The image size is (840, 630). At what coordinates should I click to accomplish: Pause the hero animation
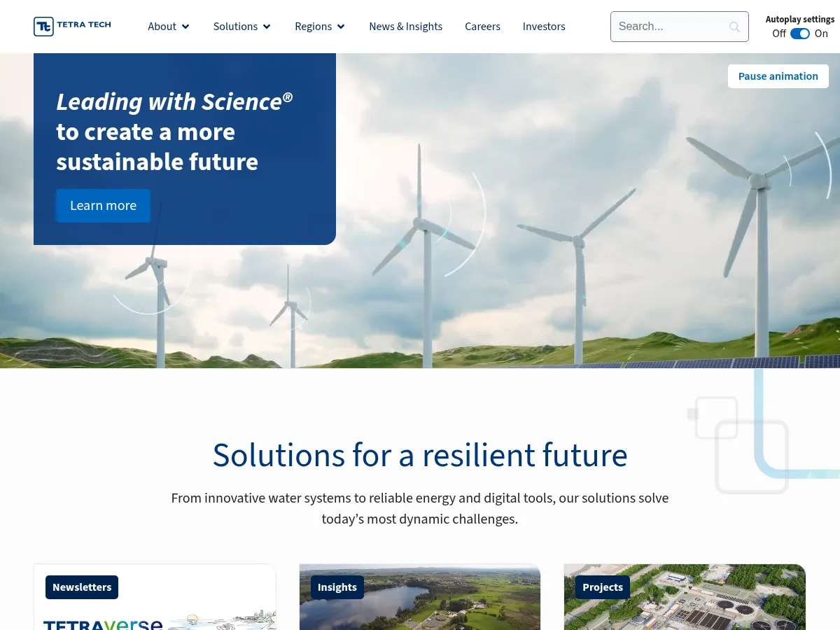coord(778,76)
